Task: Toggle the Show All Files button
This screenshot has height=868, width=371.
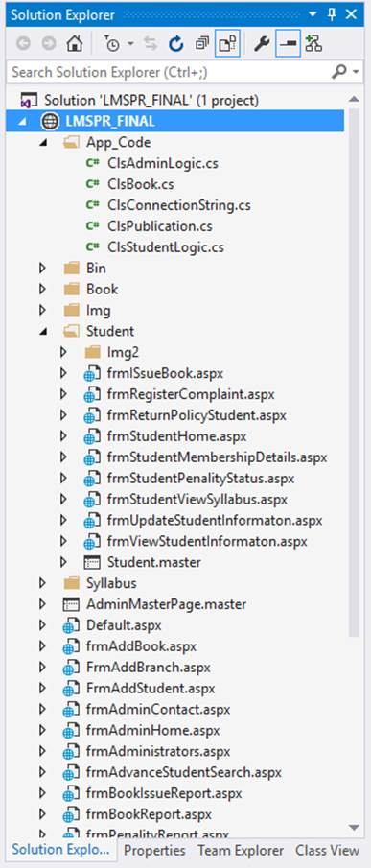Action: tap(228, 44)
